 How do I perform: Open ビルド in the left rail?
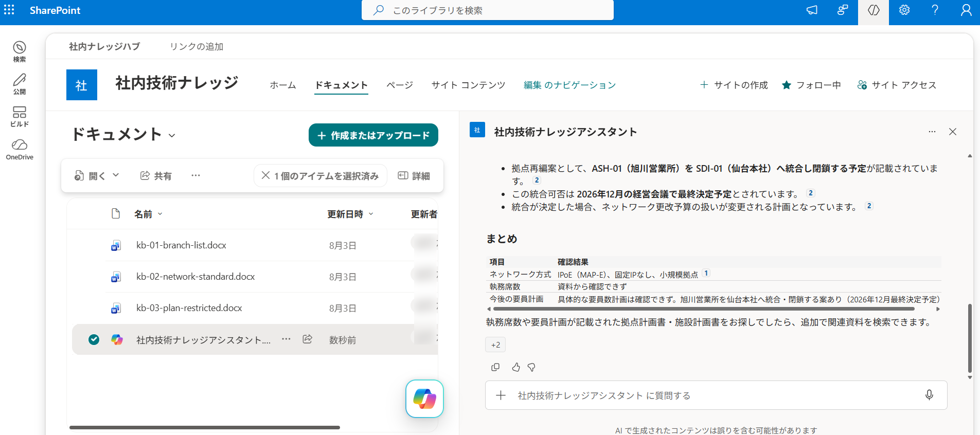coord(20,116)
